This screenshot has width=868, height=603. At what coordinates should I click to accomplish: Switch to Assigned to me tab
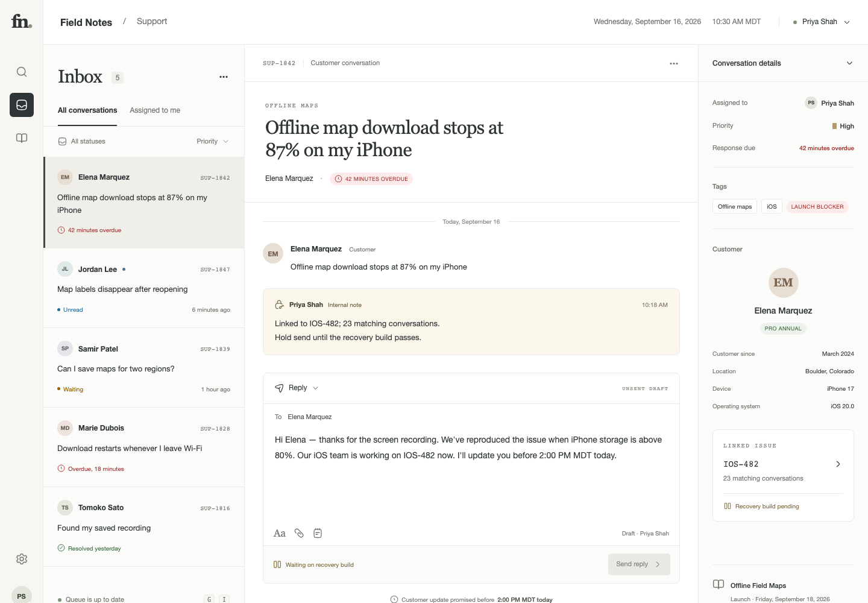pyautogui.click(x=155, y=110)
